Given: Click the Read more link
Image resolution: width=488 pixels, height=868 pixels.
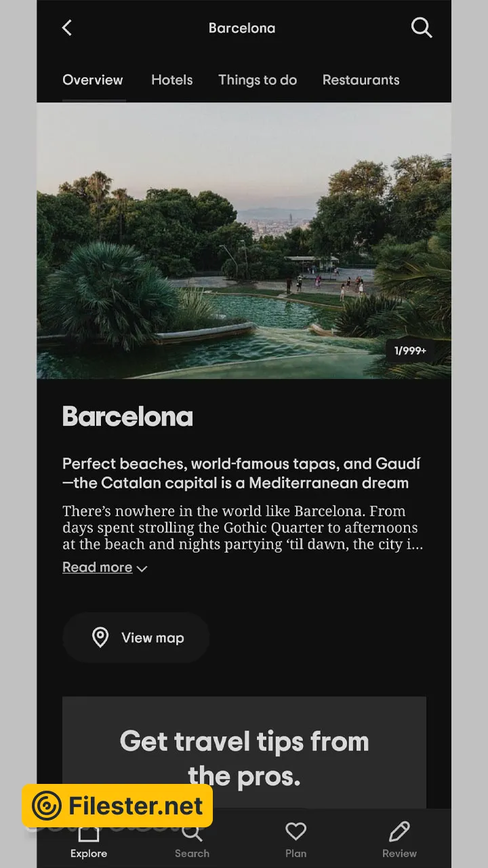Looking at the screenshot, I should coord(97,568).
